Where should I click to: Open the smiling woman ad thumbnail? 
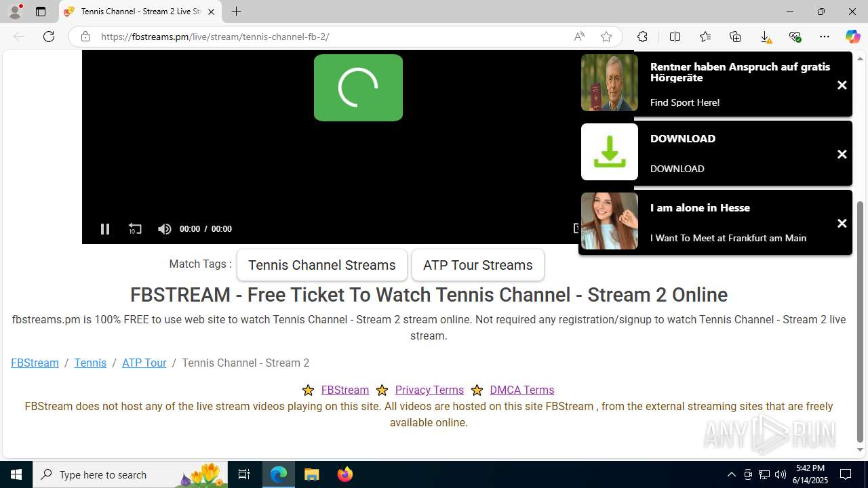tap(610, 221)
